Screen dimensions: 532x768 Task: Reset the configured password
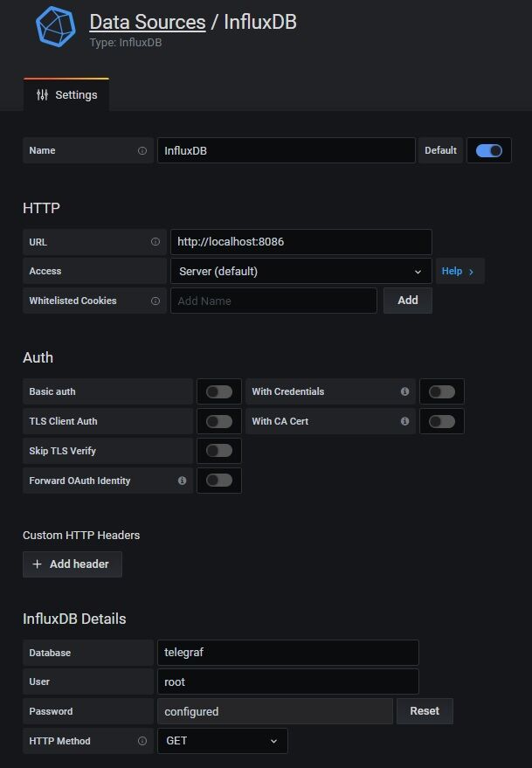pos(425,711)
